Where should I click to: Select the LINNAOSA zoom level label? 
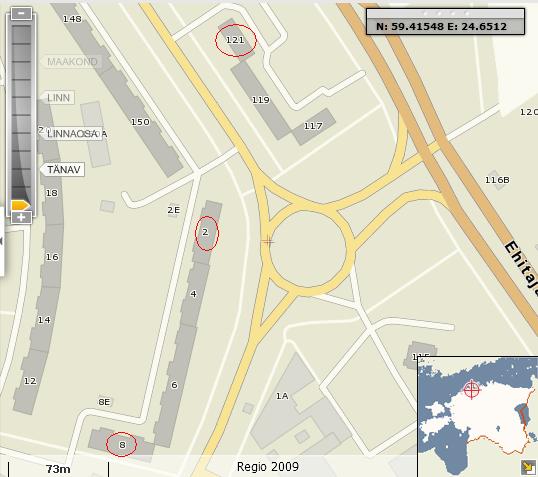click(71, 133)
